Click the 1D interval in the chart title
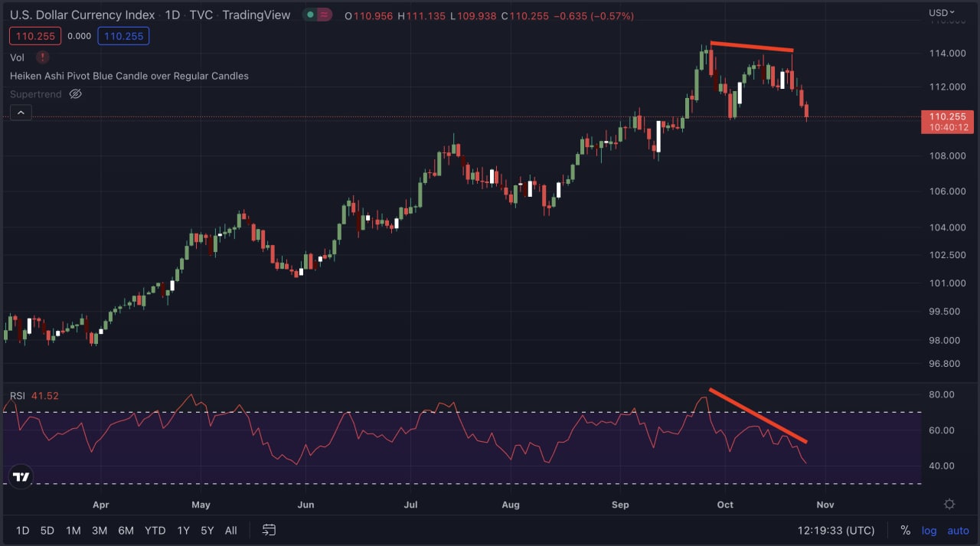 point(173,15)
